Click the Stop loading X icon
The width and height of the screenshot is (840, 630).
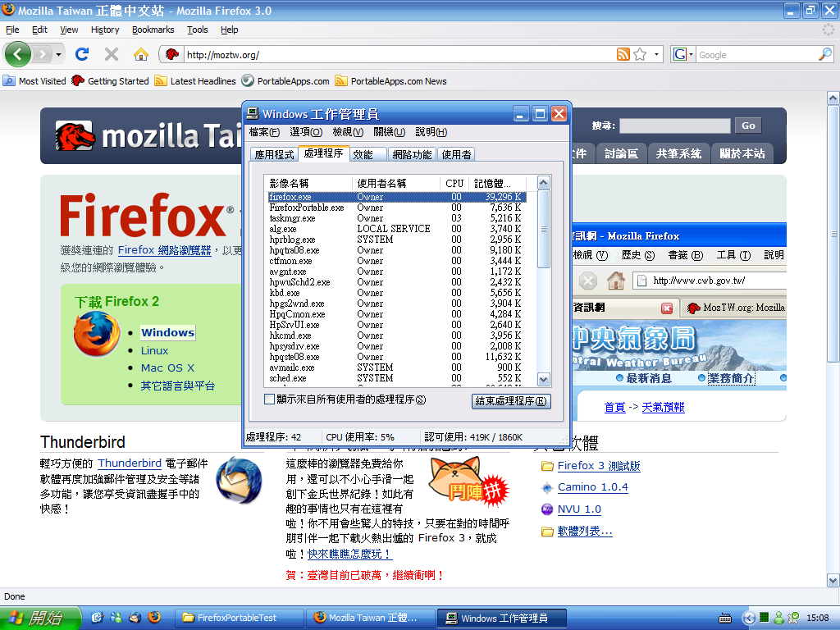pos(112,54)
